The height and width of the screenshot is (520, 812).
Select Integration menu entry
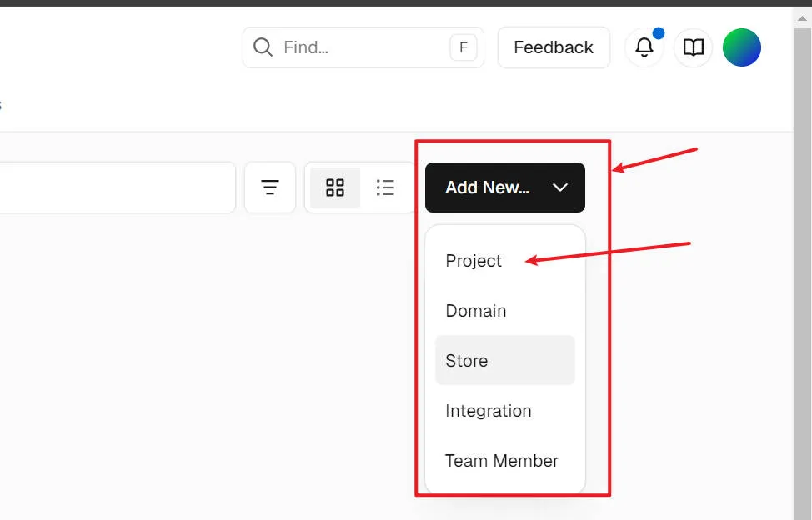click(488, 411)
